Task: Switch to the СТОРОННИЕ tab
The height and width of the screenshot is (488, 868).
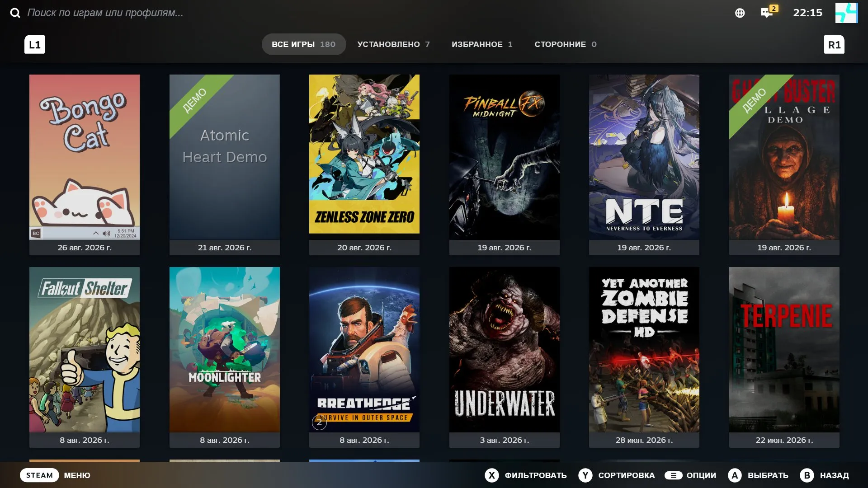Action: pos(566,44)
